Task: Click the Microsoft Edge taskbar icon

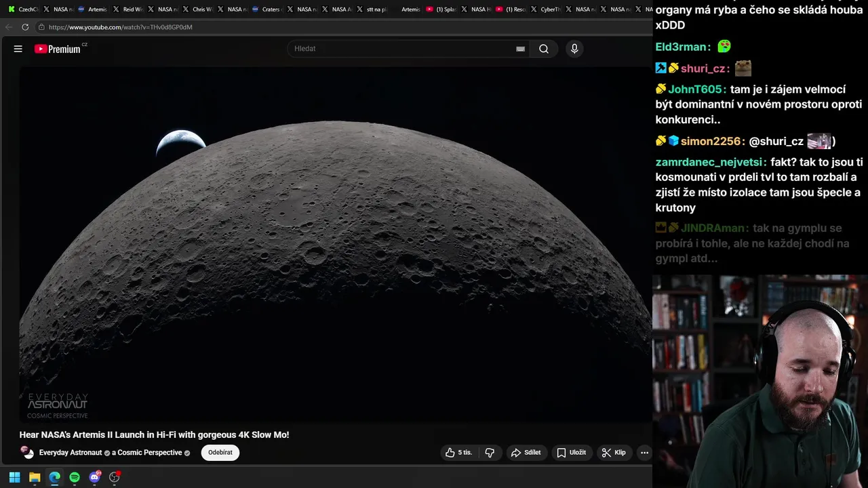Action: tap(54, 477)
